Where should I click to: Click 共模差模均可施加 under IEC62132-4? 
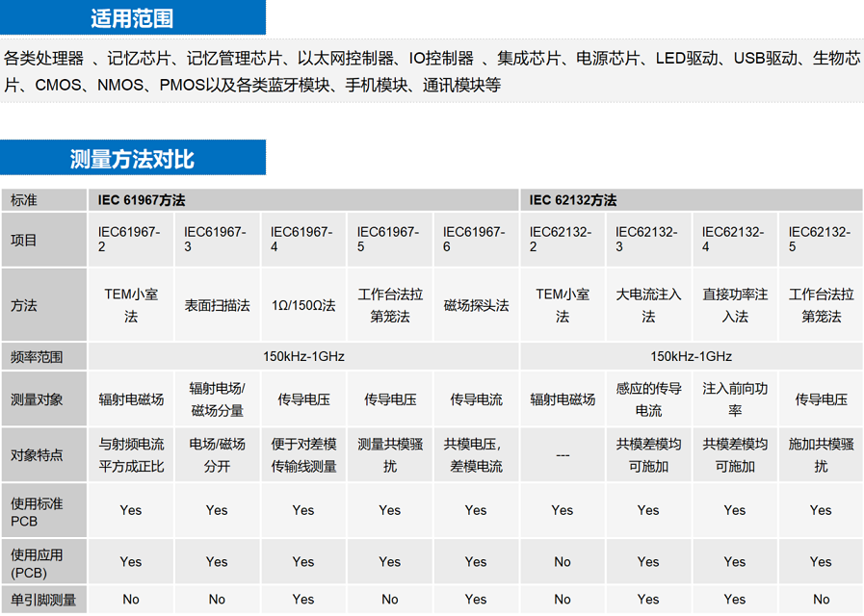coord(735,454)
